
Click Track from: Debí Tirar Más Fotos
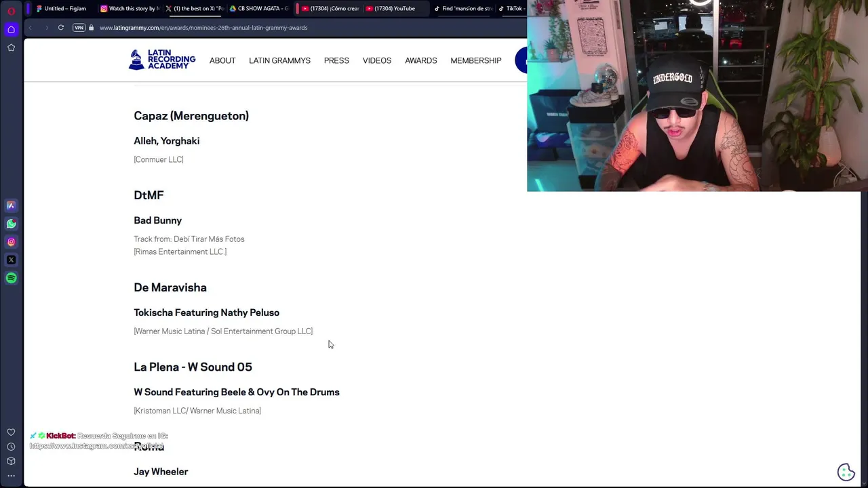tap(189, 239)
